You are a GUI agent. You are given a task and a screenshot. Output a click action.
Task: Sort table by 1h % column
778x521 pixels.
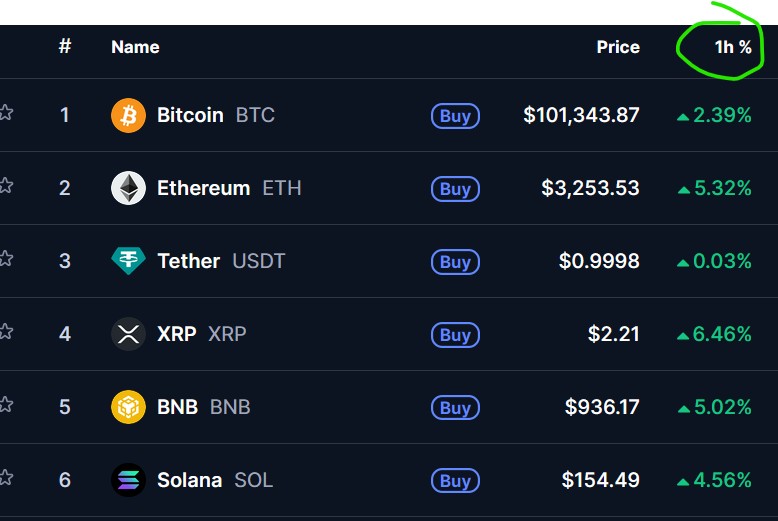pos(733,47)
